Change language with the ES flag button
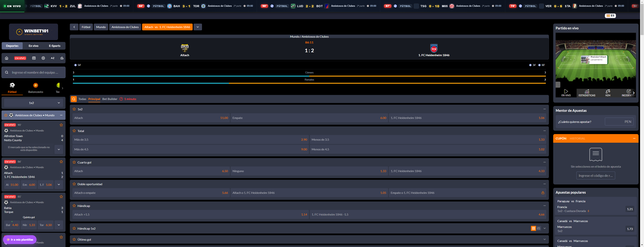 [x=610, y=16]
